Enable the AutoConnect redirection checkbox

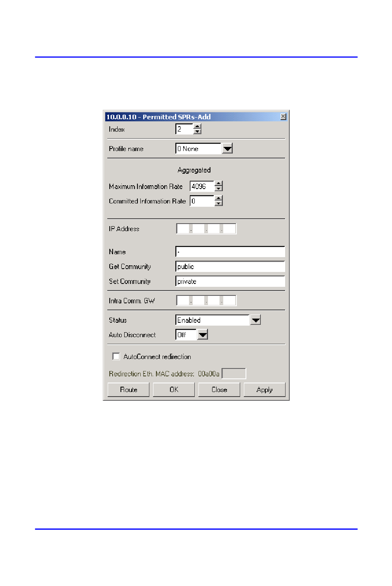click(x=116, y=356)
